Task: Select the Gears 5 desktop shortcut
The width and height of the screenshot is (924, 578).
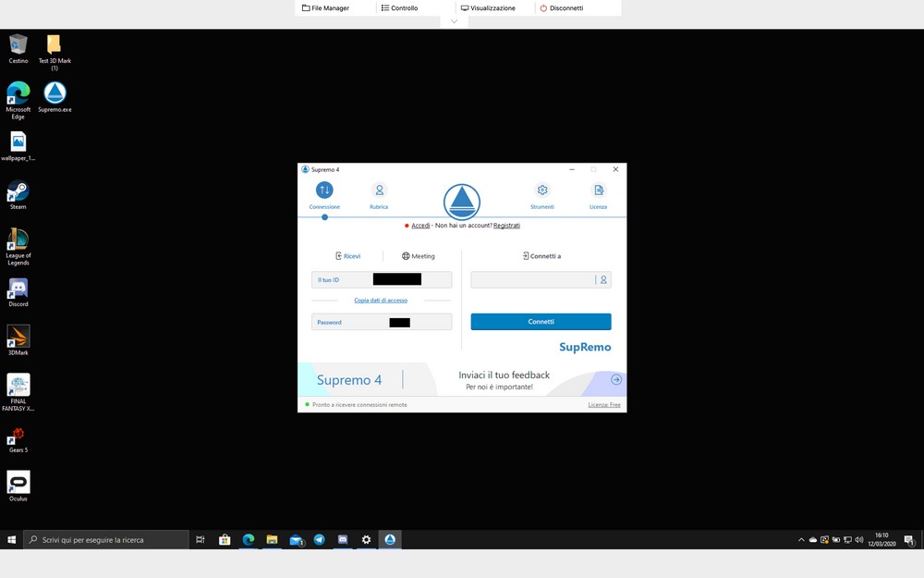Action: [x=18, y=440]
